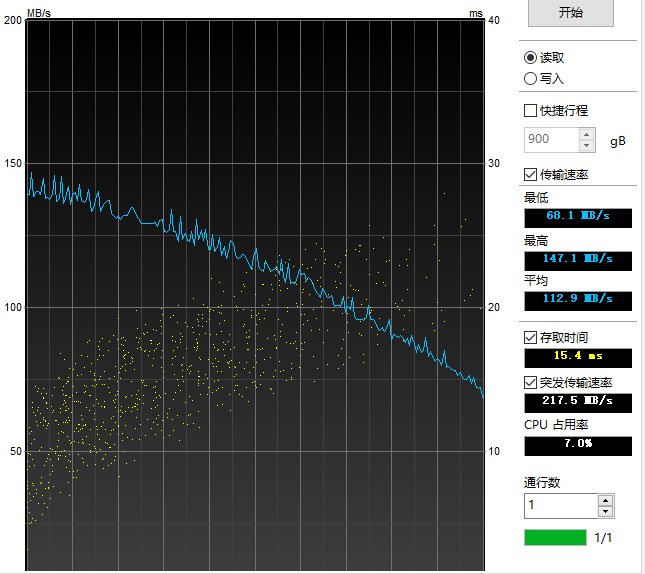Click the 100 label on the MB/s axis

[12, 307]
